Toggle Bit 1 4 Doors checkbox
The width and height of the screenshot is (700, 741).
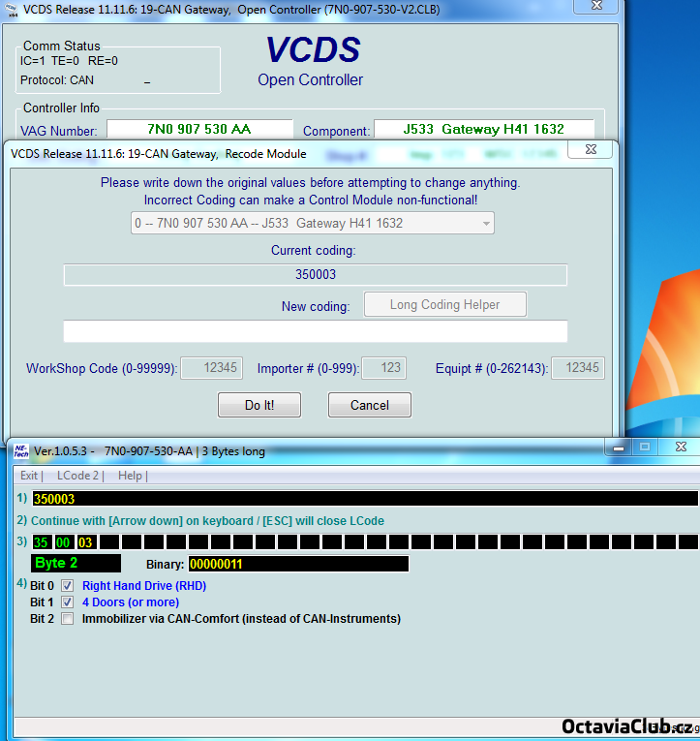[x=68, y=602]
